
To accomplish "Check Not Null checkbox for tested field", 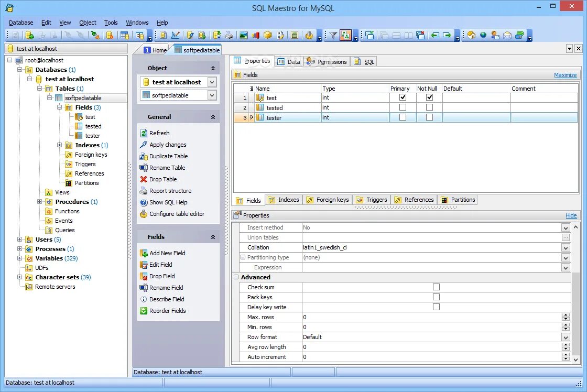I will [x=429, y=107].
